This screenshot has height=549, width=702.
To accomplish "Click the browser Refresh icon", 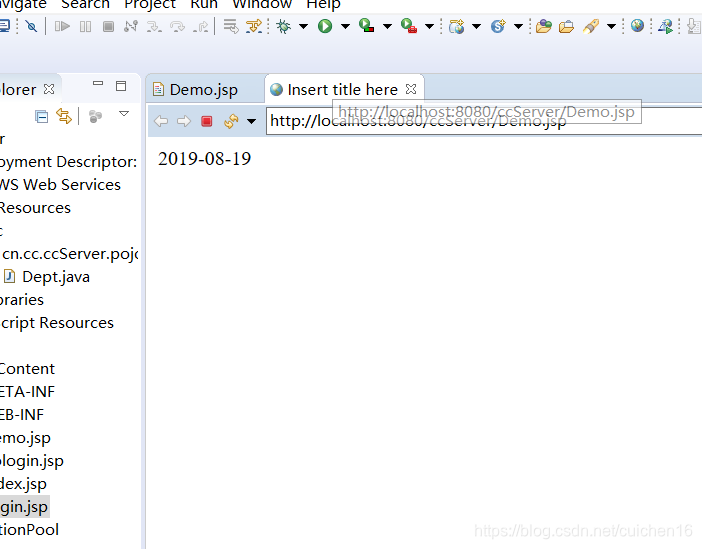I will tap(231, 121).
